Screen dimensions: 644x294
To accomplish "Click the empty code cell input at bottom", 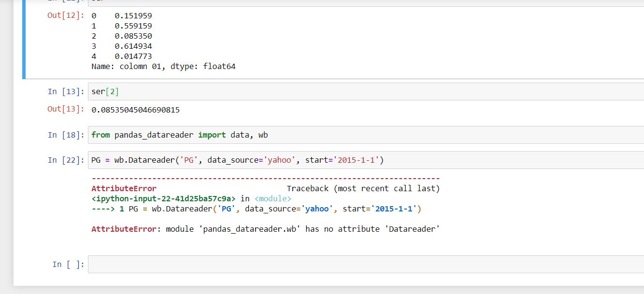I will coord(366,264).
